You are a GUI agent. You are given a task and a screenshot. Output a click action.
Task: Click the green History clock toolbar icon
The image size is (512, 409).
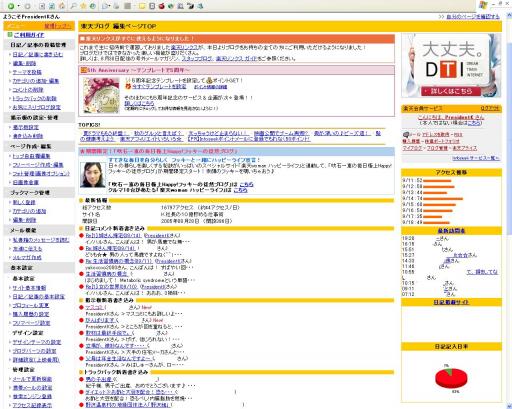point(93,6)
